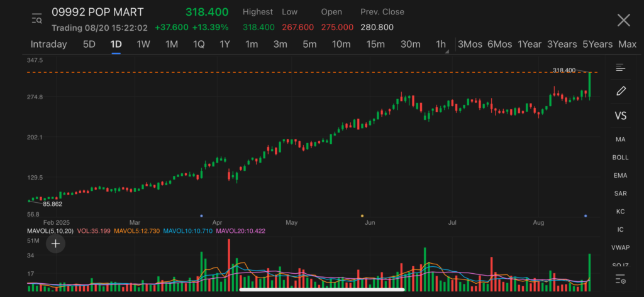Switch to 5D chart tab

coord(89,45)
